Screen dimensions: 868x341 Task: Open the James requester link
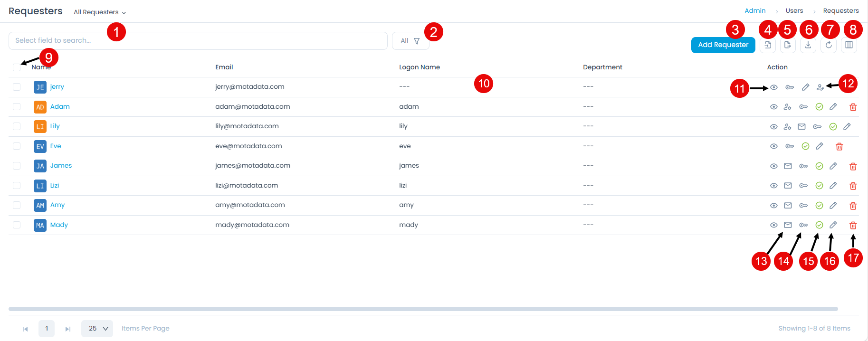(61, 166)
